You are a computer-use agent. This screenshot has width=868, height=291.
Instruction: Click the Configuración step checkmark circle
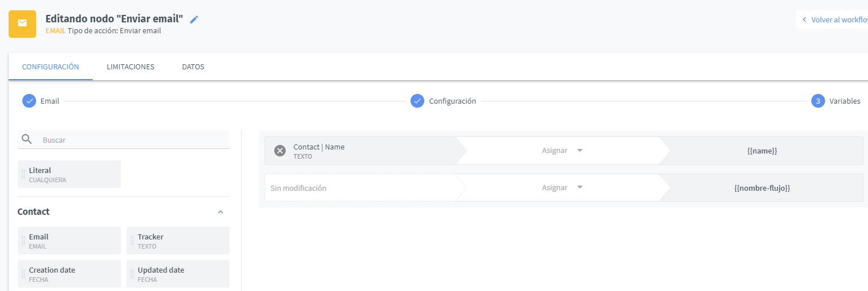417,101
